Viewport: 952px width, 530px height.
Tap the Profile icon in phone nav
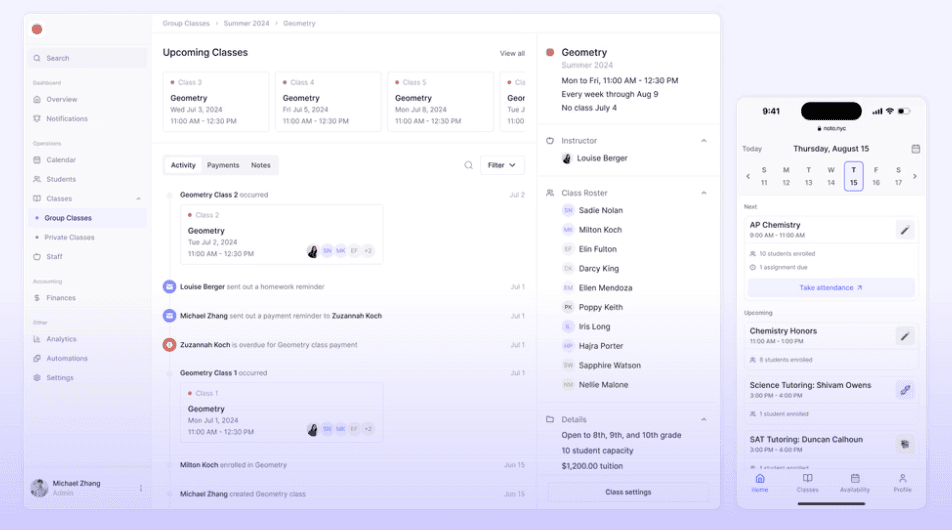tap(902, 478)
